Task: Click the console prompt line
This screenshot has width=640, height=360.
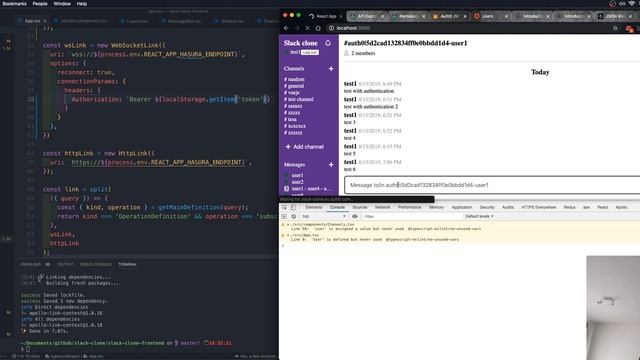Action: click(x=459, y=246)
